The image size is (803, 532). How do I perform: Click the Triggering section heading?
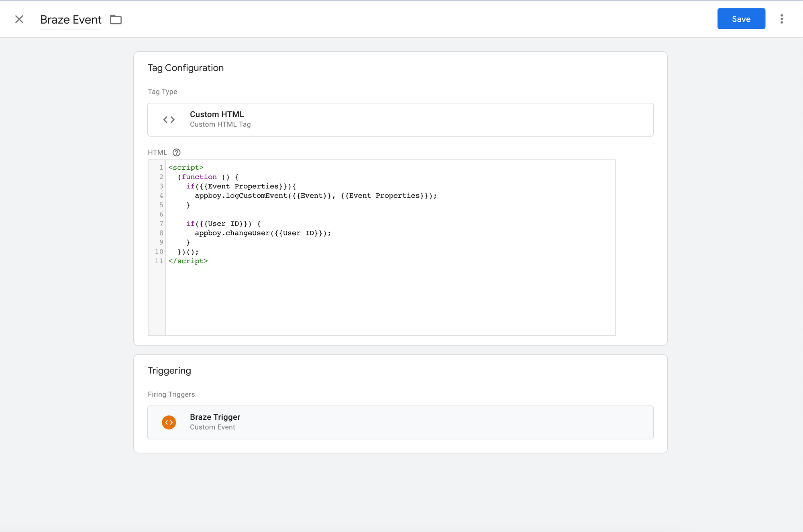[169, 370]
